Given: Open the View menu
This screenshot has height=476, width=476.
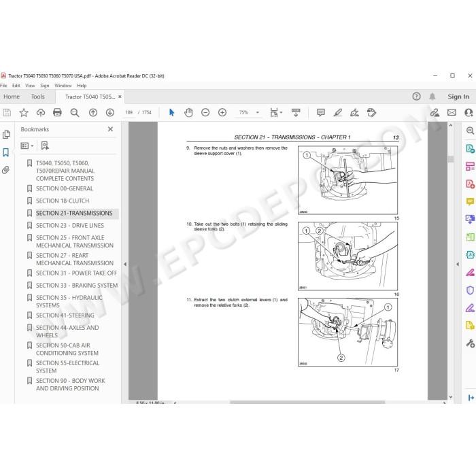Looking at the screenshot, I should coord(30,86).
